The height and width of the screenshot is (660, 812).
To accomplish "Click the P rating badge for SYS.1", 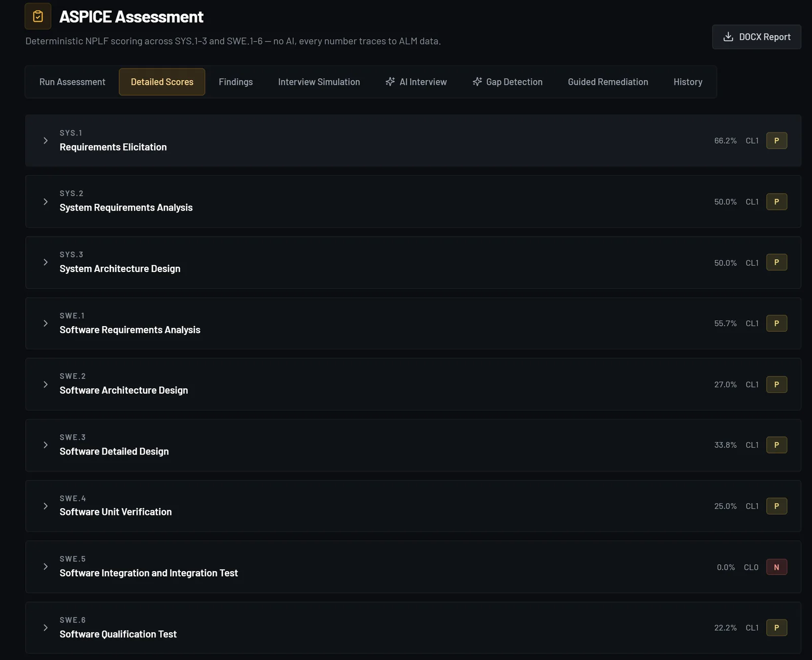I will point(776,141).
